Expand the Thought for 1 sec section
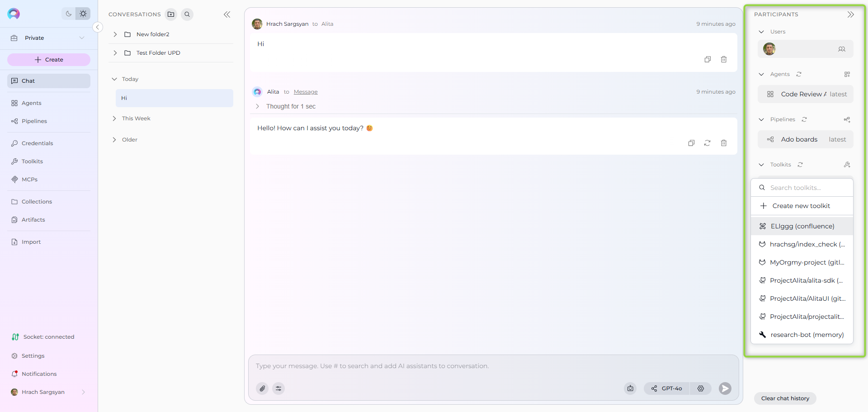This screenshot has height=412, width=868. (x=258, y=106)
